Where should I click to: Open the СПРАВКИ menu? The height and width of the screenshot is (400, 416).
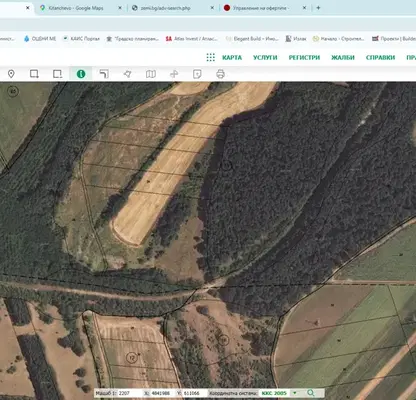380,57
